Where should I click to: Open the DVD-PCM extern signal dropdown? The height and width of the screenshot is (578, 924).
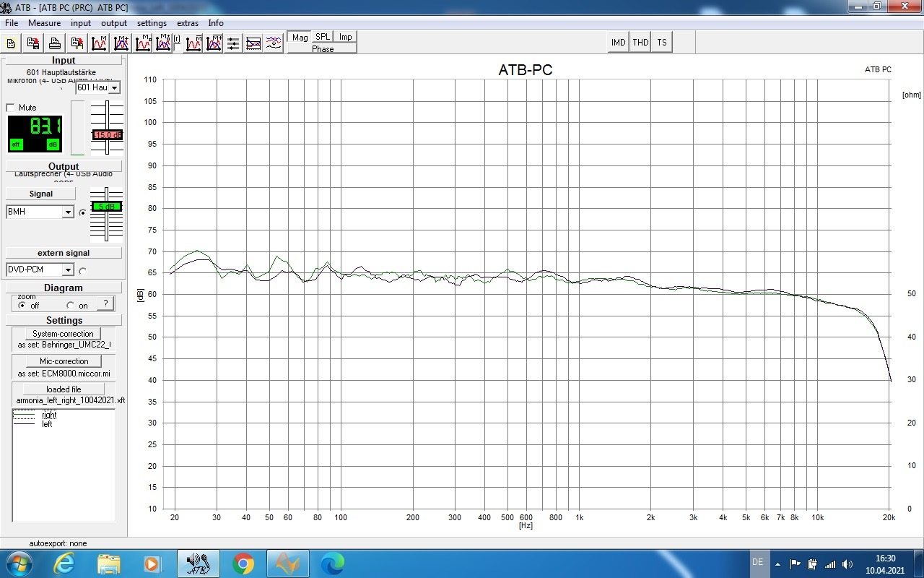tap(68, 269)
